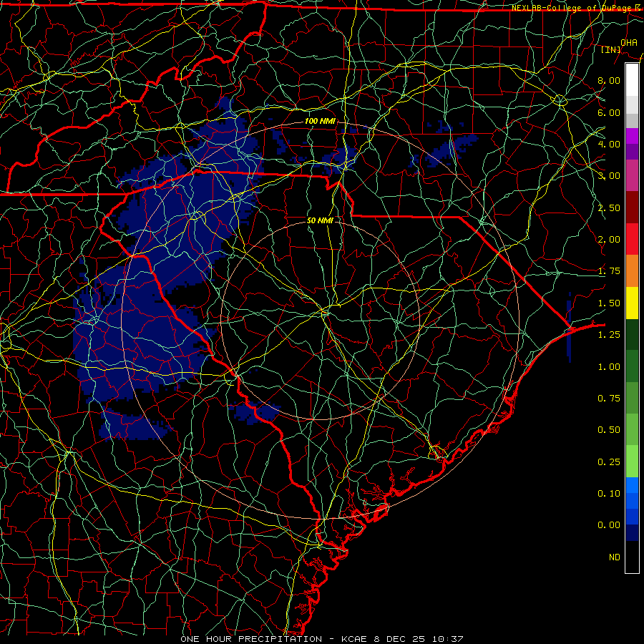Click the orange legend color swatch
This screenshot has height=644, width=644.
632,271
